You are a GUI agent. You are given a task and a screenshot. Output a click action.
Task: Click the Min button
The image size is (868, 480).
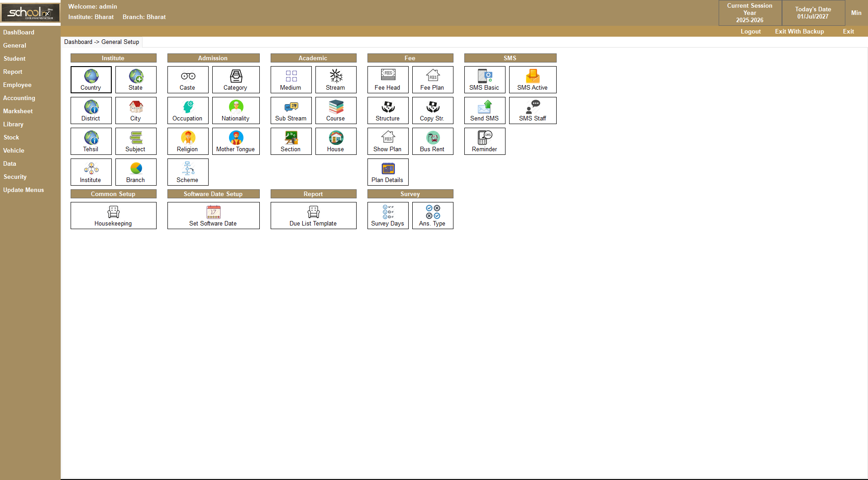click(856, 13)
